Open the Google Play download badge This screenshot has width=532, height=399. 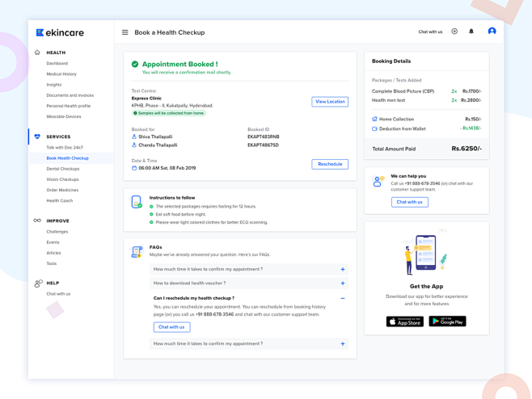coord(447,321)
